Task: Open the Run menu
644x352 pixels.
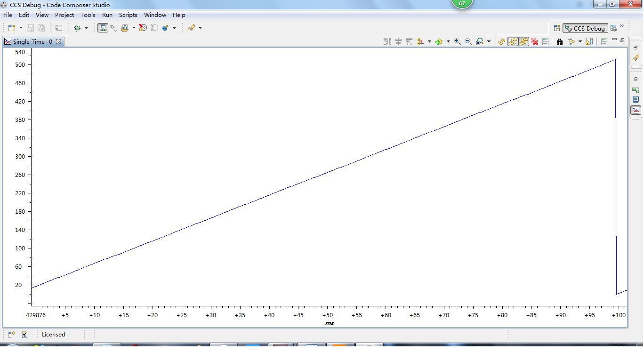Action: point(107,15)
